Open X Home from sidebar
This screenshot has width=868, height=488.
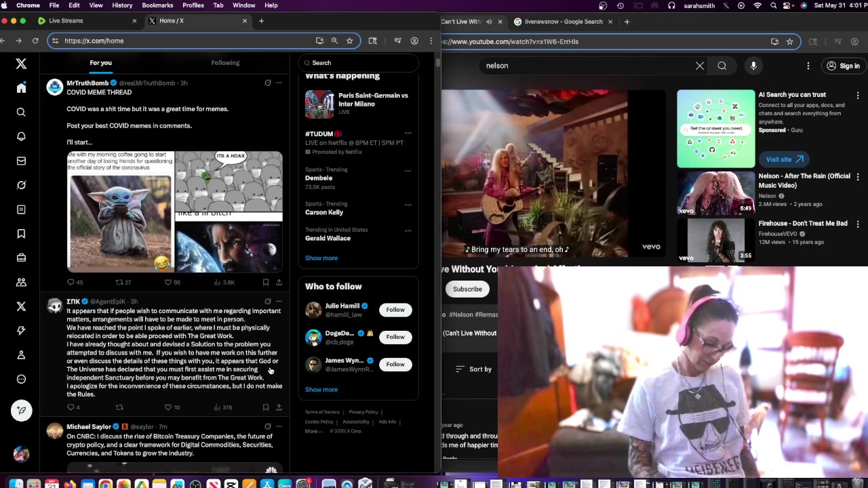21,88
